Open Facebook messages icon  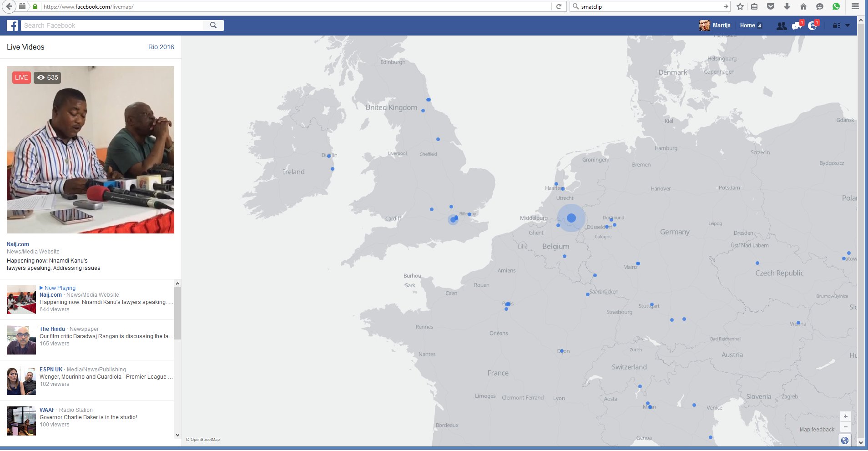coord(797,26)
